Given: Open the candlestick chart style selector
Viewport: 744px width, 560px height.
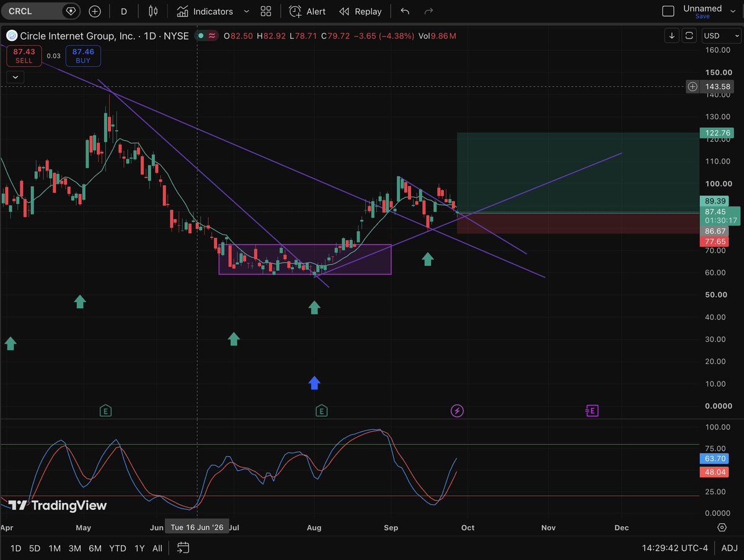Looking at the screenshot, I should [x=153, y=11].
